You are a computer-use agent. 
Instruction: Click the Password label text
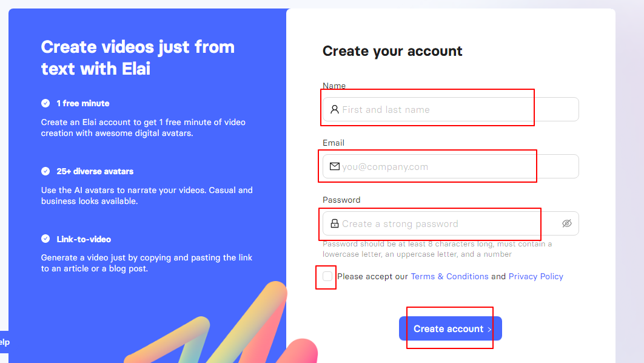click(341, 200)
